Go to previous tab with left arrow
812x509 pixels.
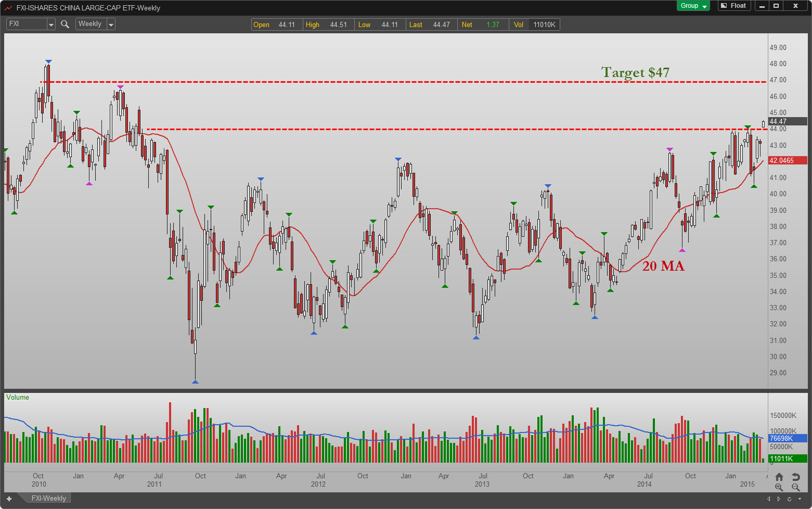[769, 499]
